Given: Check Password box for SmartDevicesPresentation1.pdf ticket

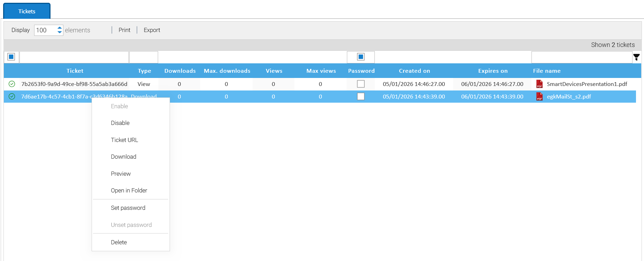Looking at the screenshot, I should (361, 84).
